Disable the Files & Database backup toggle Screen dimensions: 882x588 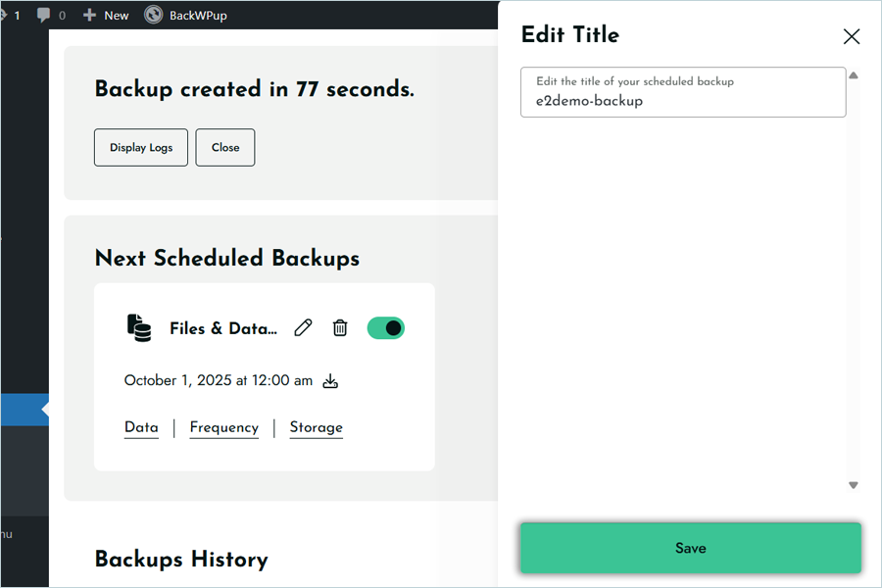point(385,328)
